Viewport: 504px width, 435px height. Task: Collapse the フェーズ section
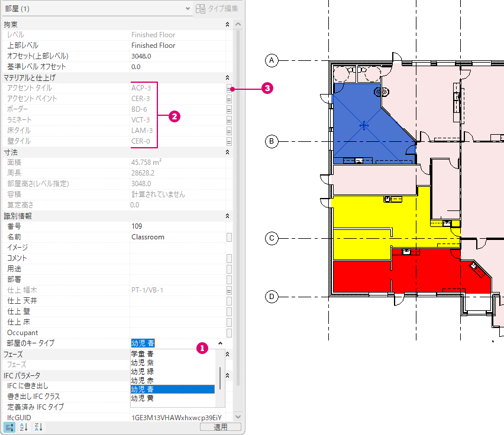(227, 354)
